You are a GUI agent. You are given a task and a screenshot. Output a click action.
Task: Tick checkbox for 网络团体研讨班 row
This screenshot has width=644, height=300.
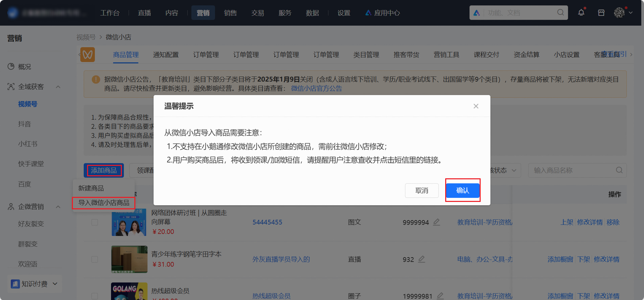coord(95,222)
